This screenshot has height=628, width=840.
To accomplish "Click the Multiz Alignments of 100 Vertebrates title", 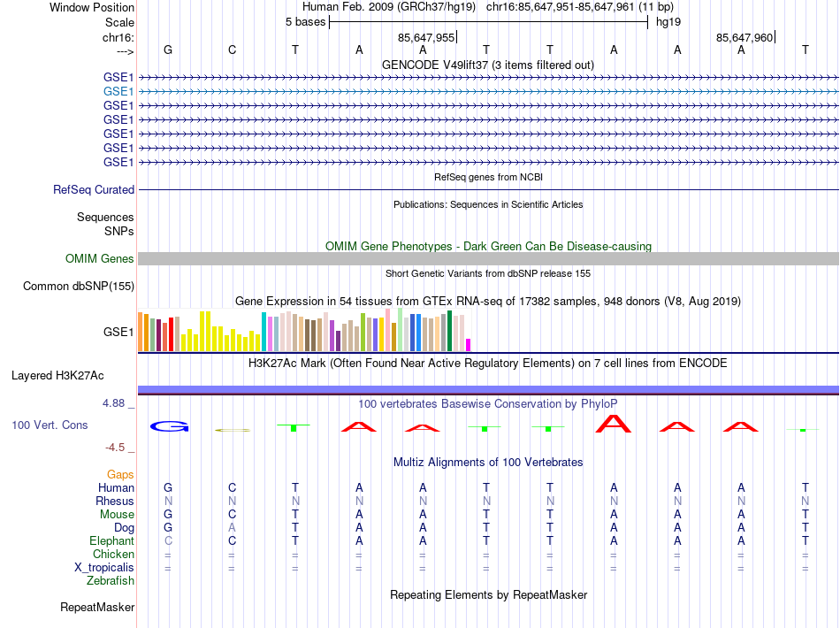I will 488,462.
